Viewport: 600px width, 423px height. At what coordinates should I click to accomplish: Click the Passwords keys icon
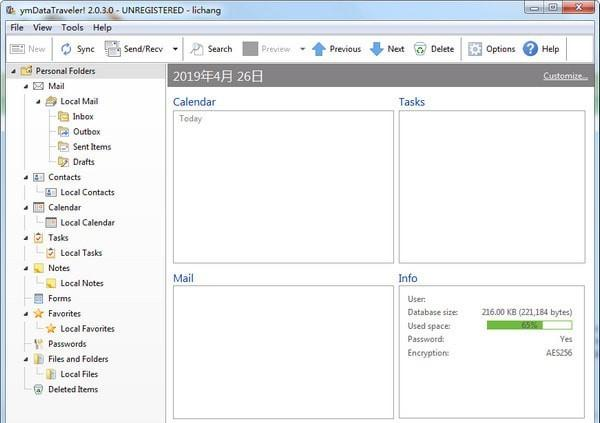(x=39, y=344)
